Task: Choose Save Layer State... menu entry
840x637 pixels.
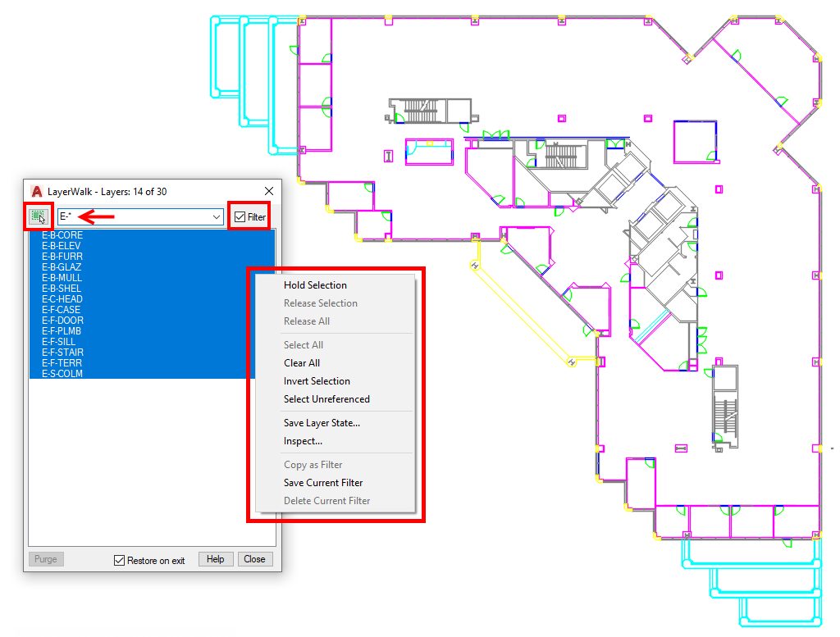Action: click(322, 423)
